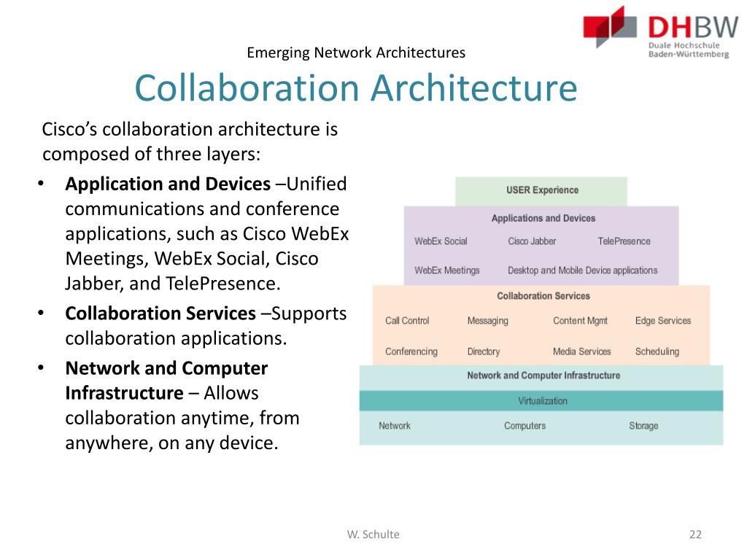Viewport: 747px width, 560px height.
Task: Select 'Media Services' in the diagram
Action: click(x=581, y=351)
